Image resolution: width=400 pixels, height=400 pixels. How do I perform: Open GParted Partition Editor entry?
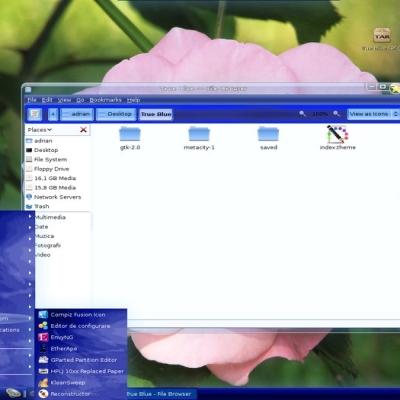81,360
